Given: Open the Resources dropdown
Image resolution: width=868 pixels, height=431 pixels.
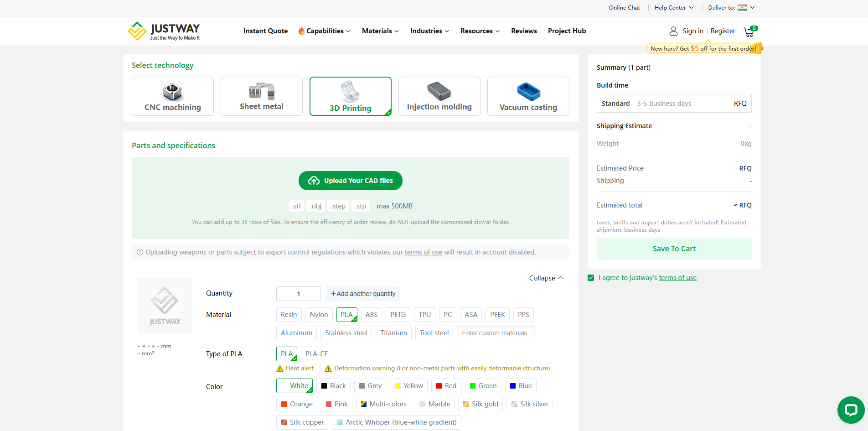Looking at the screenshot, I should pyautogui.click(x=480, y=31).
